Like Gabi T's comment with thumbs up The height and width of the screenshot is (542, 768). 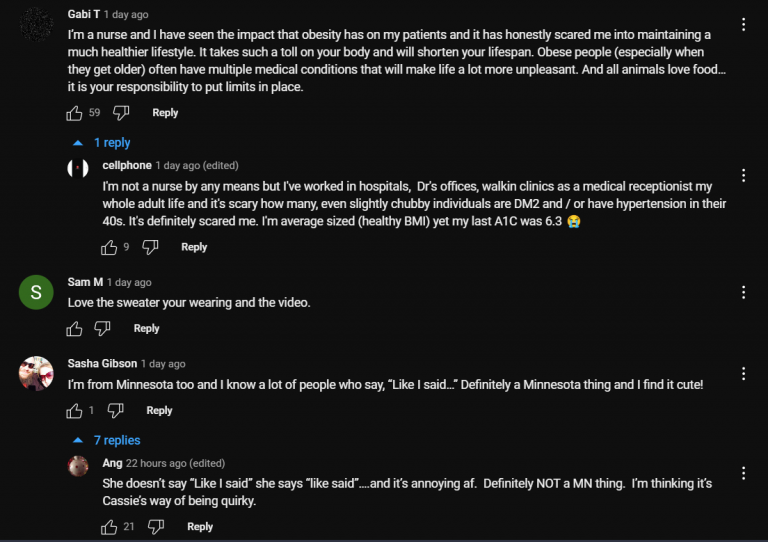coord(74,113)
